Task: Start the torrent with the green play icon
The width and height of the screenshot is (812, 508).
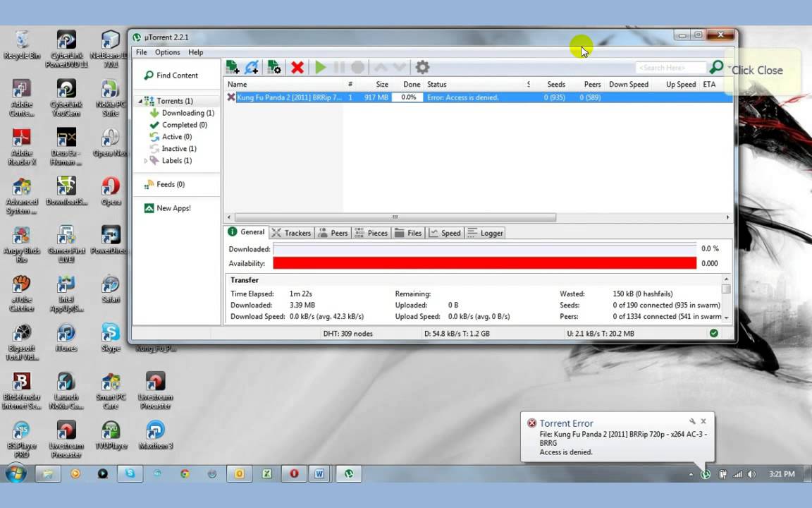Action: tap(321, 68)
